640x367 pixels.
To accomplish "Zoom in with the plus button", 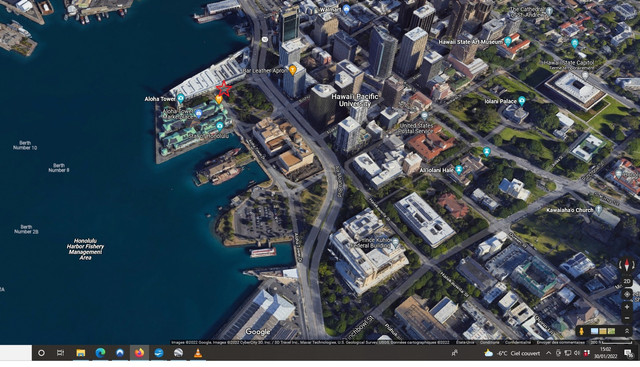I will [627, 307].
